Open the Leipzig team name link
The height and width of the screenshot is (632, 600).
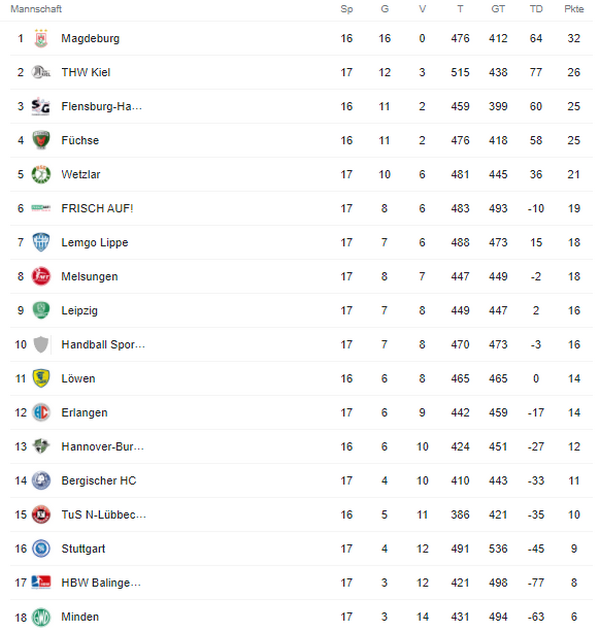(x=79, y=311)
